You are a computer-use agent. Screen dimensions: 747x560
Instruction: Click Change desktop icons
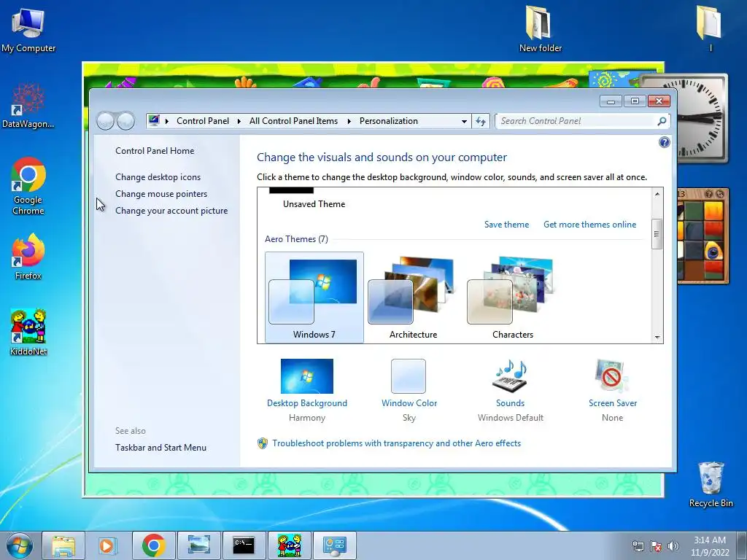[x=158, y=177]
